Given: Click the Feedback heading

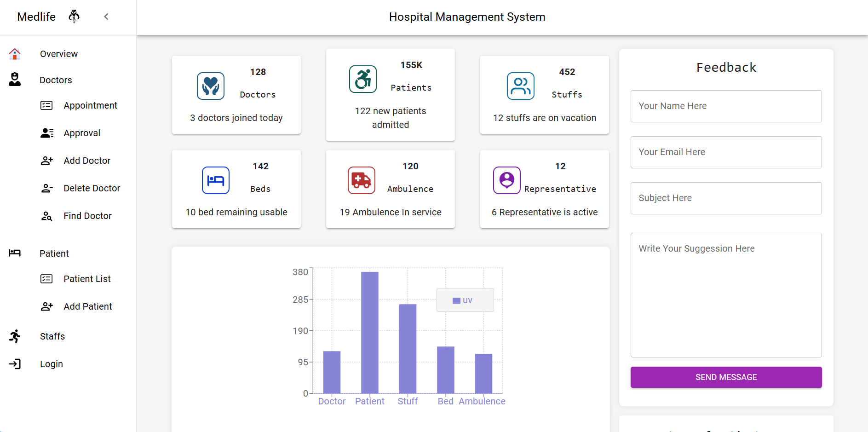Looking at the screenshot, I should 726,68.
